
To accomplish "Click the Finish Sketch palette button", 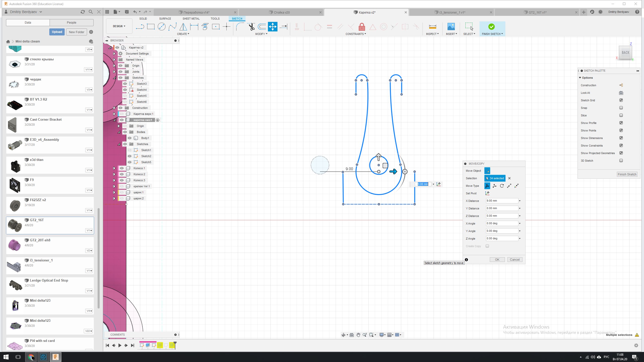I will pos(627,174).
